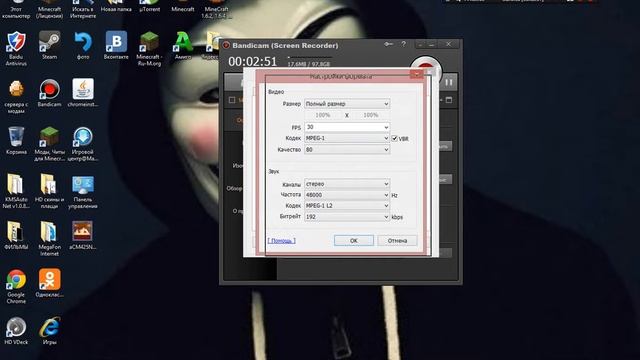Launch Google Chrome from the desktop

(x=16, y=286)
